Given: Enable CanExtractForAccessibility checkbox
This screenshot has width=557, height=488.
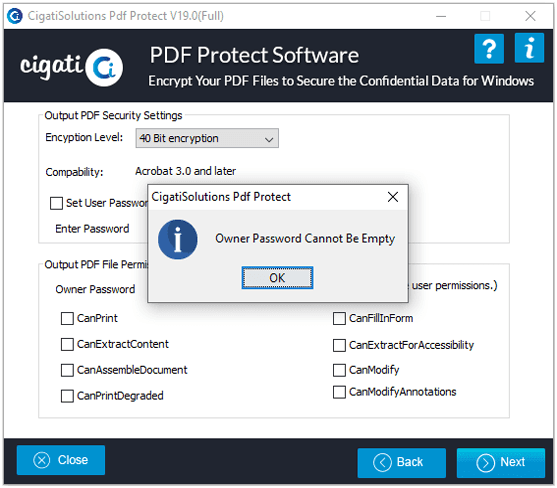Looking at the screenshot, I should (x=339, y=345).
